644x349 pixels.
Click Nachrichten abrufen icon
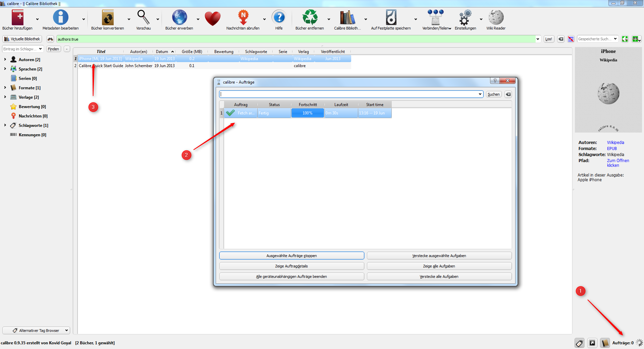tap(243, 18)
